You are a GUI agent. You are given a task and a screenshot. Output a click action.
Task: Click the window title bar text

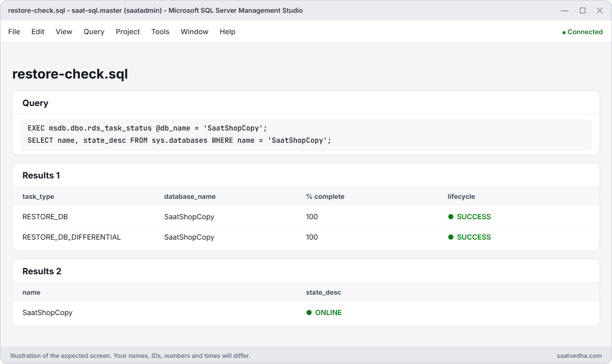(156, 10)
